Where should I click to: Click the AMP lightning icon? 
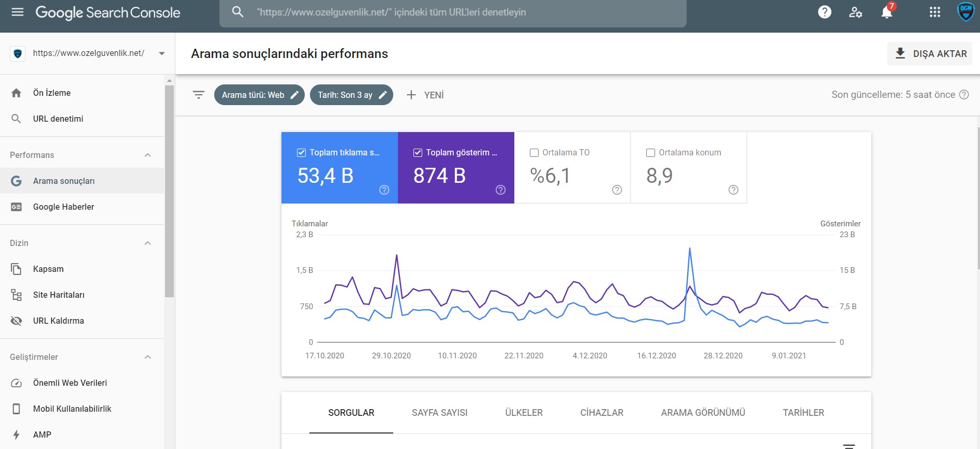pyautogui.click(x=17, y=434)
